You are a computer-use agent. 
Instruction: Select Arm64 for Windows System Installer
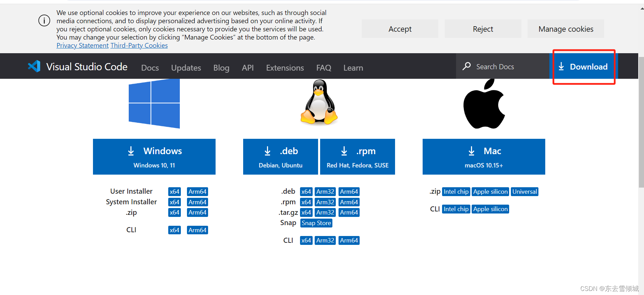pyautogui.click(x=198, y=202)
